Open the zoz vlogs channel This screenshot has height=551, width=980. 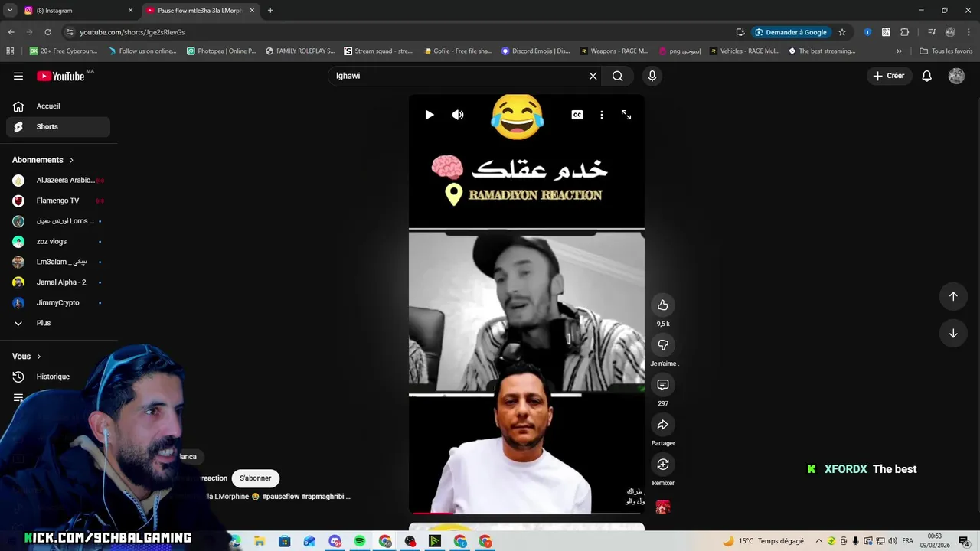[x=58, y=242]
